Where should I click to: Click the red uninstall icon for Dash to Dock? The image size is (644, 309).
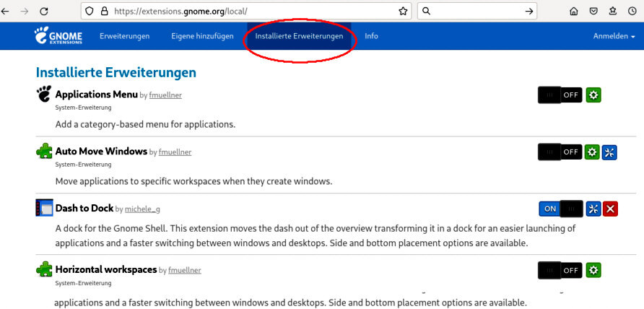coord(610,209)
